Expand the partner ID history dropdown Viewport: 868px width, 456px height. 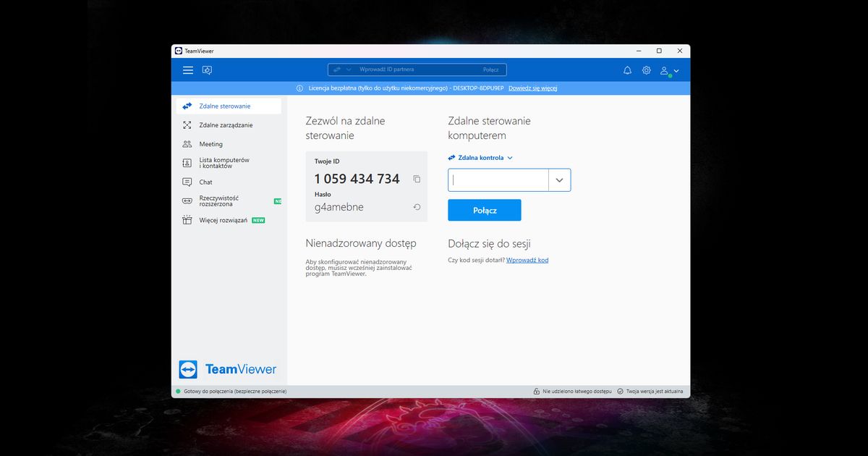click(x=559, y=180)
